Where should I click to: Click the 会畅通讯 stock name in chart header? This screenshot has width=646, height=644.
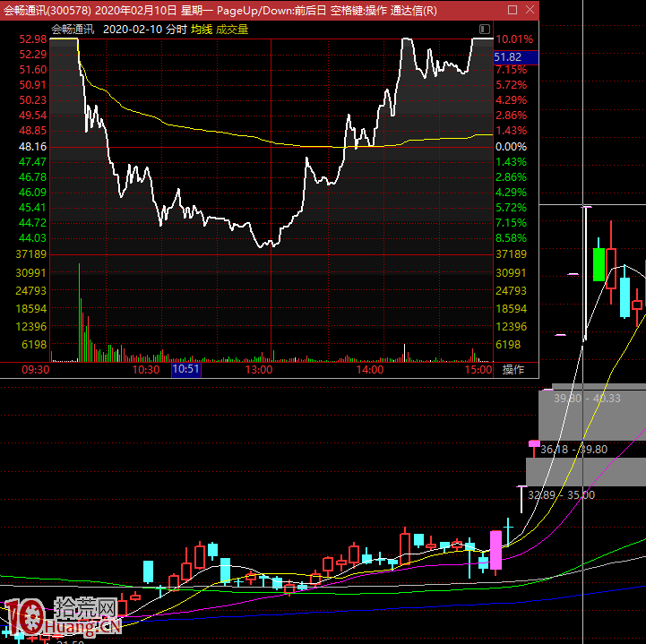click(x=73, y=30)
